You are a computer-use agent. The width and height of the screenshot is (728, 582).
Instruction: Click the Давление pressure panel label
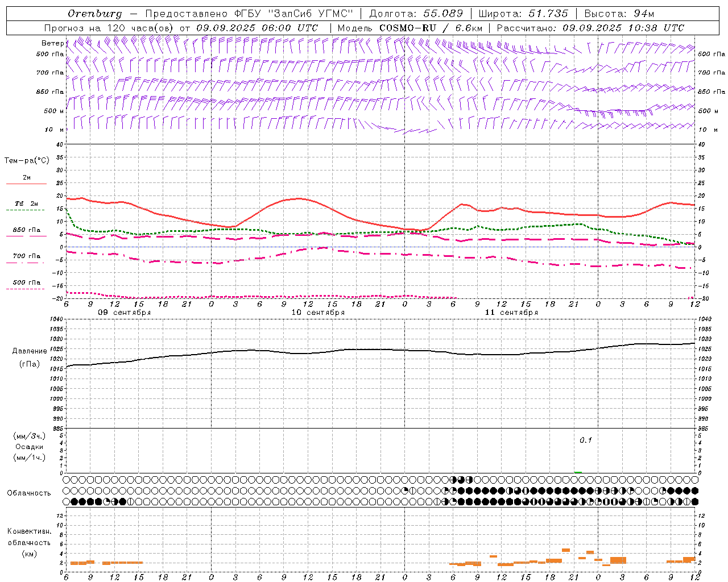tap(29, 351)
